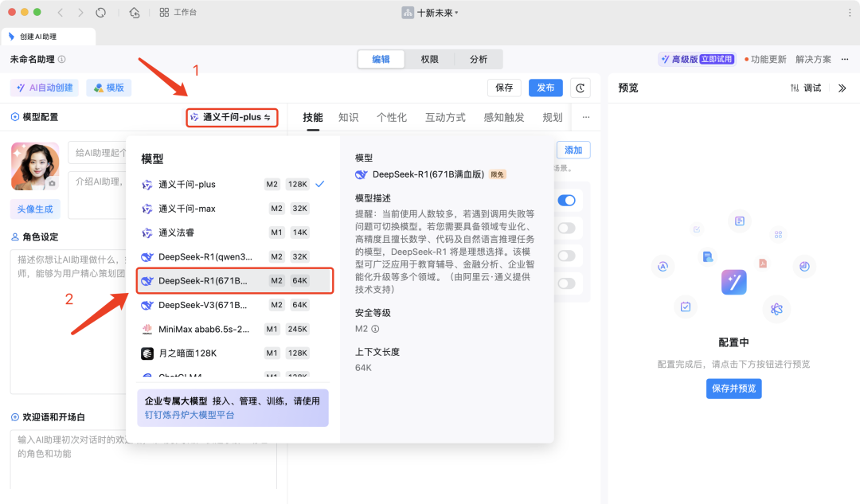Click the 角色设定 text area

[68, 321]
